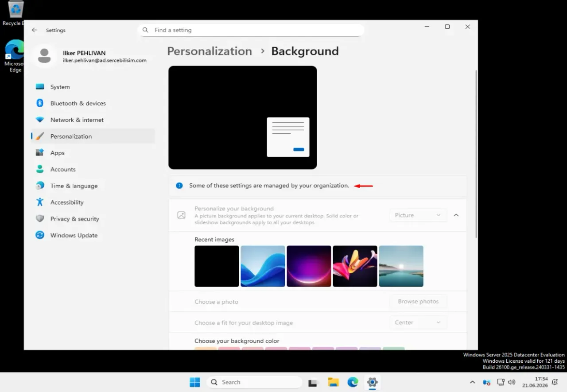Screen dimensions: 567x392
Task: Click the Background page title
Action: coord(305,51)
